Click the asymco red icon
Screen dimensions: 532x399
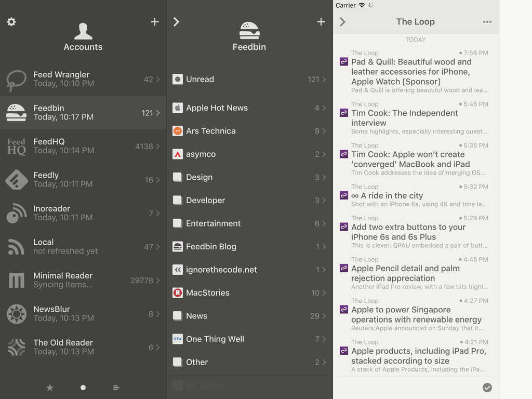(178, 154)
